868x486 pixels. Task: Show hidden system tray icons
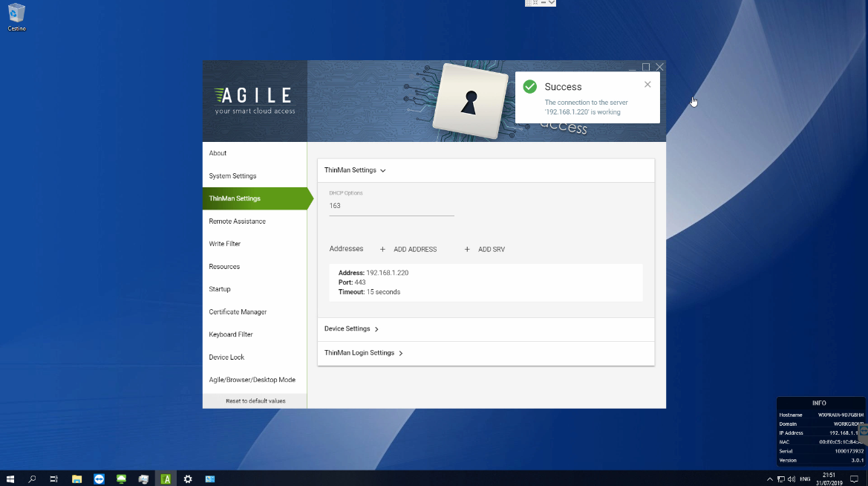[769, 479]
